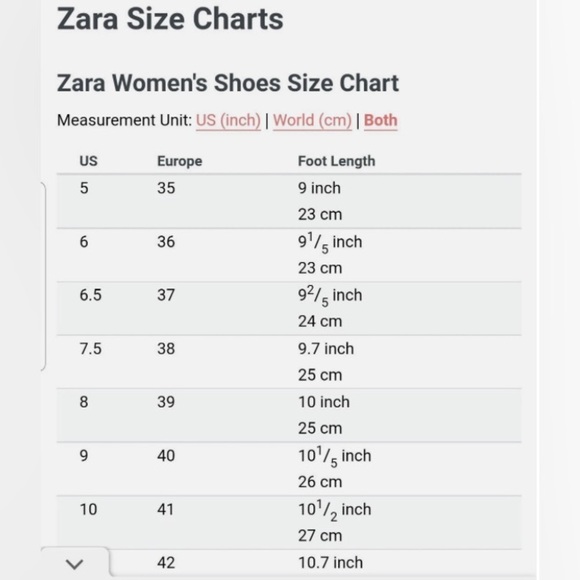Click the 27 cm foot length value
The image size is (580, 580).
pos(320,536)
